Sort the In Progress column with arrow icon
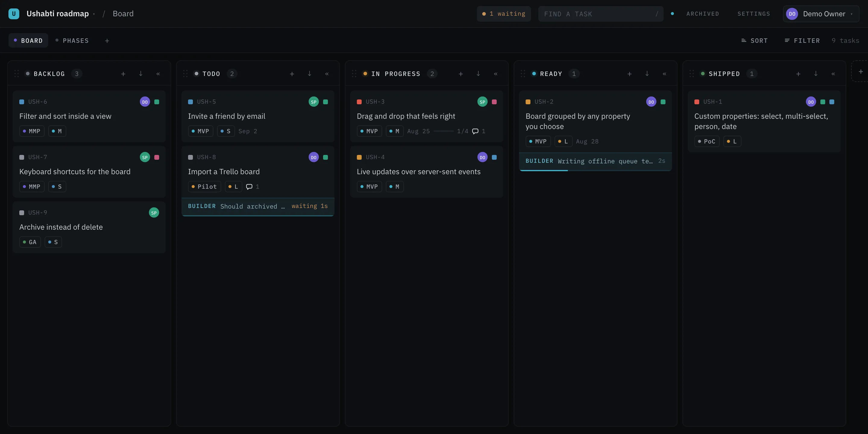868x434 pixels. point(479,74)
